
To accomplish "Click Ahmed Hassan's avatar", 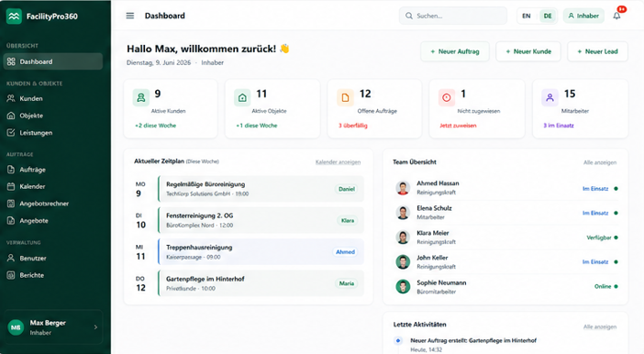I will 403,188.
